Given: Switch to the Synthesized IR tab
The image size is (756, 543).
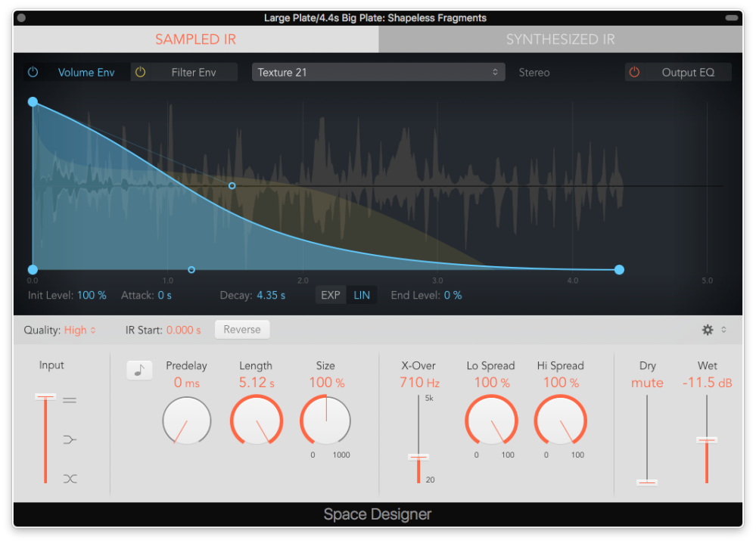Looking at the screenshot, I should (x=560, y=39).
